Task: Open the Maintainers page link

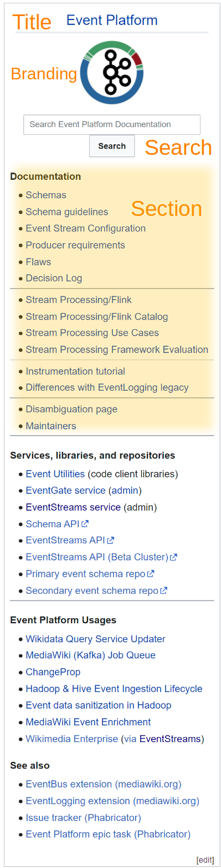Action: tap(51, 426)
